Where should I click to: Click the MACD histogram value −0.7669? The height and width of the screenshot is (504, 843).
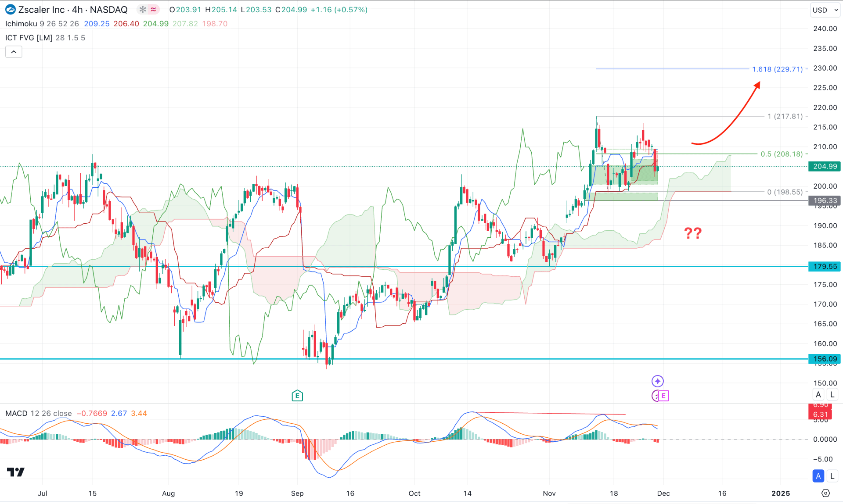click(92, 413)
